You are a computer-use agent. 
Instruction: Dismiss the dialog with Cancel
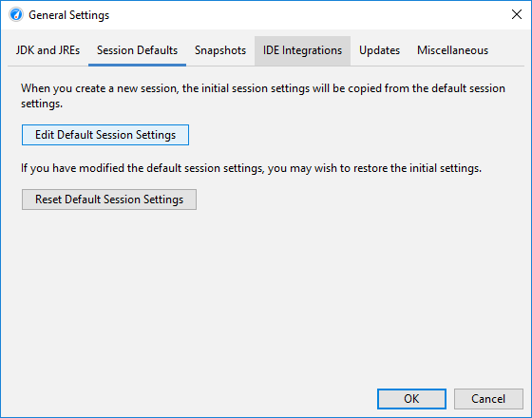click(488, 399)
